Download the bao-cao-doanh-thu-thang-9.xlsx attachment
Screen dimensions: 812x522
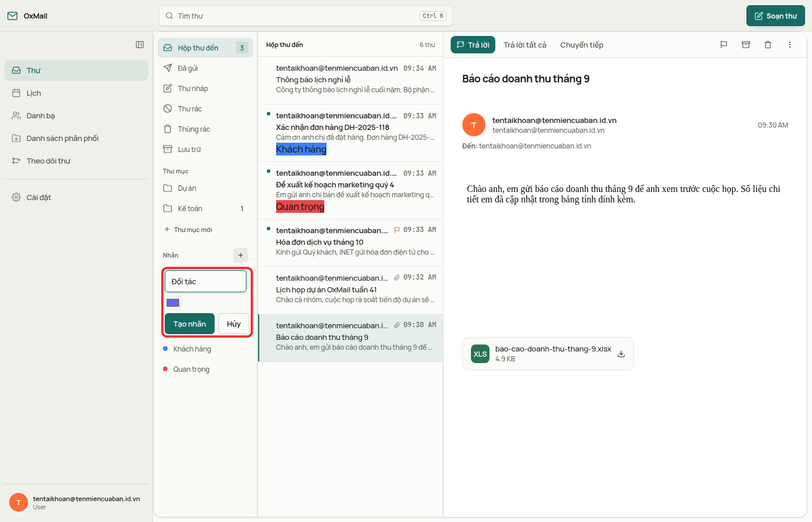pyautogui.click(x=621, y=354)
